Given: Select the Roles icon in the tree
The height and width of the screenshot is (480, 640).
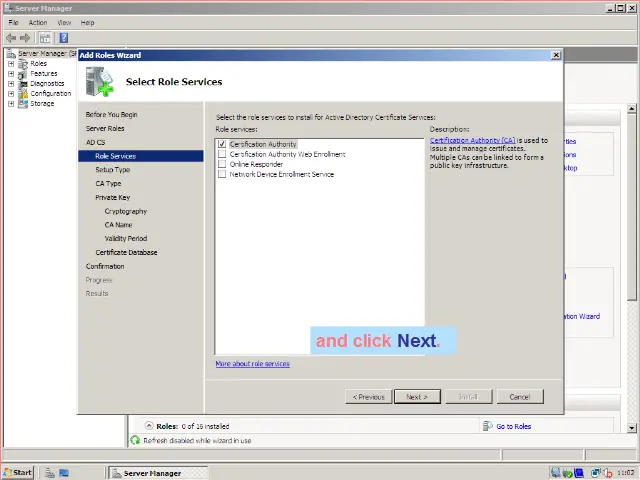Looking at the screenshot, I should point(23,64).
